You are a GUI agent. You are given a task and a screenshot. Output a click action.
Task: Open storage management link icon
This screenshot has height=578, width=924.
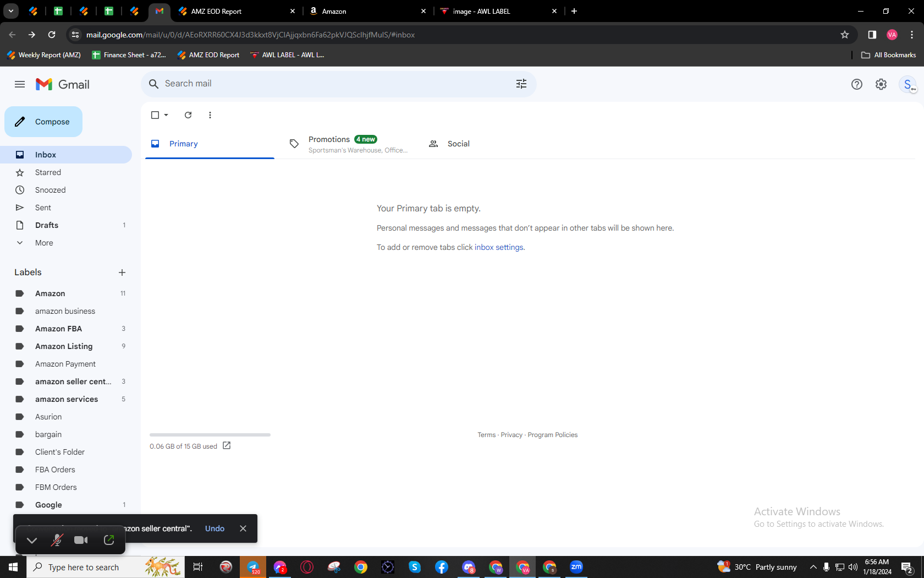[227, 446]
